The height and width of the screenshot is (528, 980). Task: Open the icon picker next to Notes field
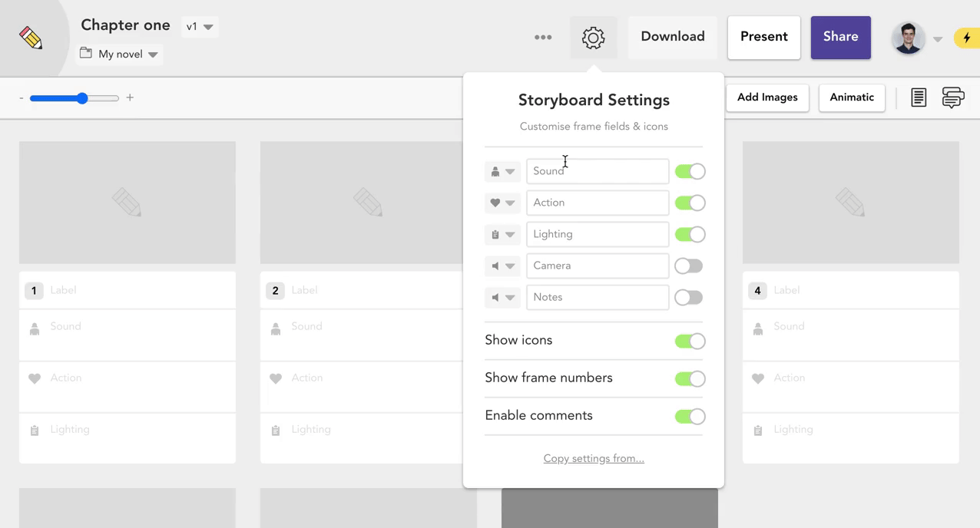click(512, 297)
